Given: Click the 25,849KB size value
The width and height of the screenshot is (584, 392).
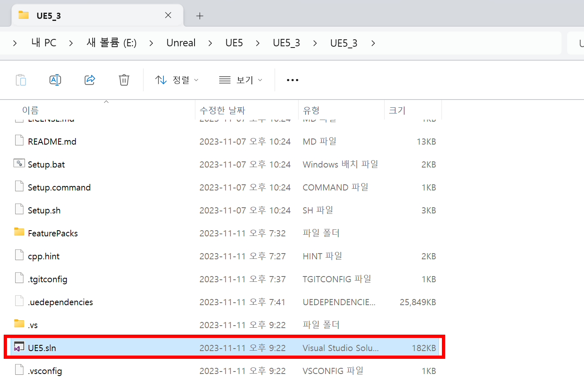Looking at the screenshot, I should tap(418, 302).
